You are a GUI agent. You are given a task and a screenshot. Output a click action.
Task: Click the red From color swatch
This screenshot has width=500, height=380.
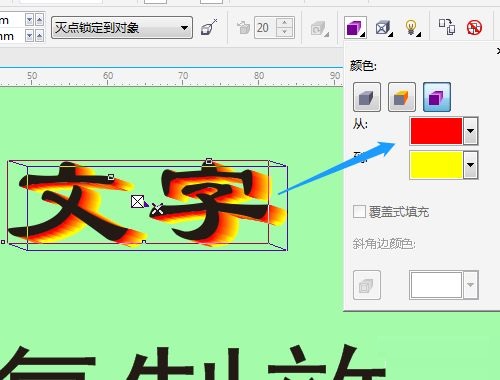pos(436,131)
